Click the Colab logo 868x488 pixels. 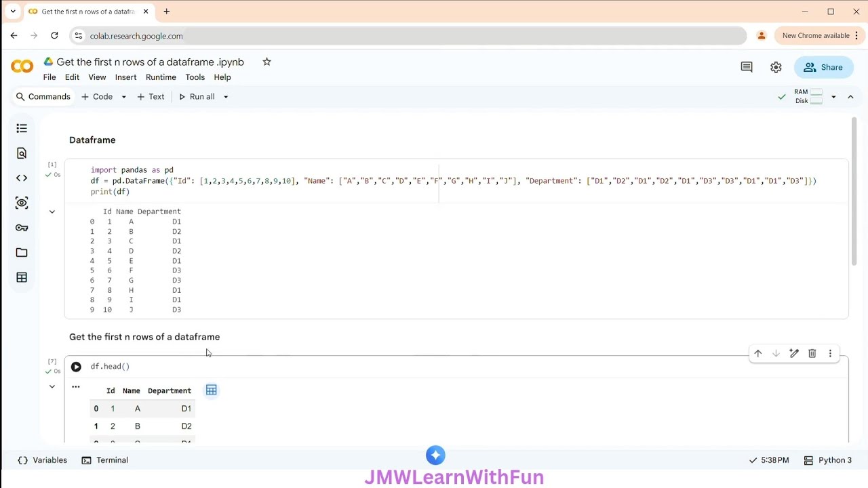pos(22,66)
